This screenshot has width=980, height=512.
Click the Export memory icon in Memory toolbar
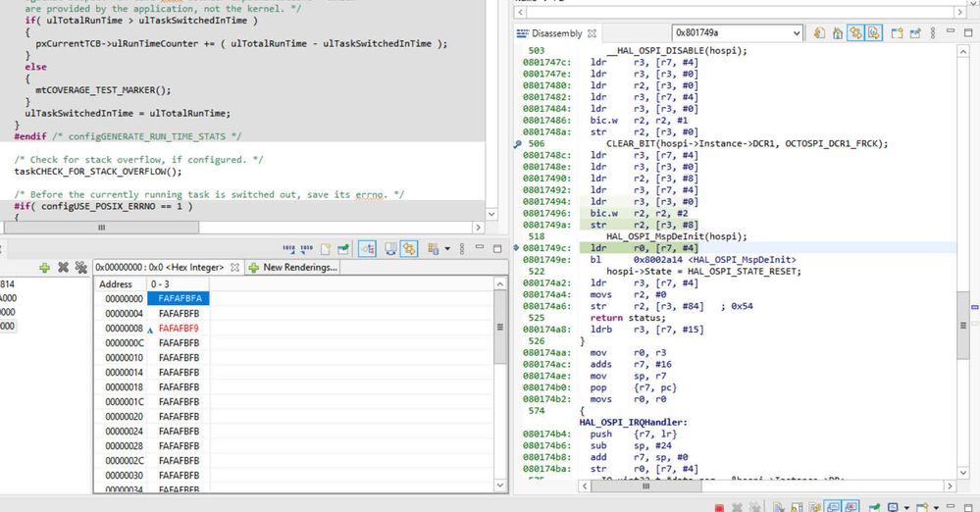pos(306,249)
